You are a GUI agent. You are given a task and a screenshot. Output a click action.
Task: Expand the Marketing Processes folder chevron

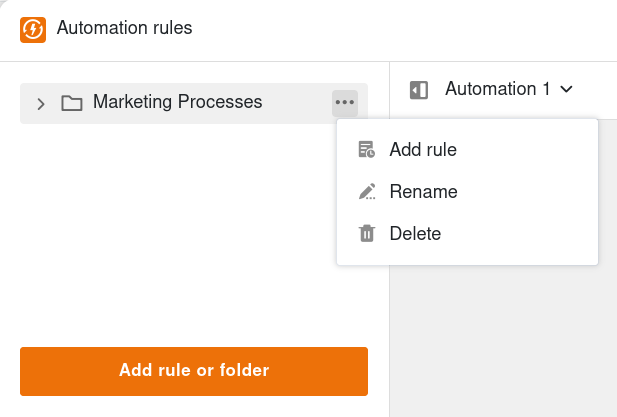(41, 103)
